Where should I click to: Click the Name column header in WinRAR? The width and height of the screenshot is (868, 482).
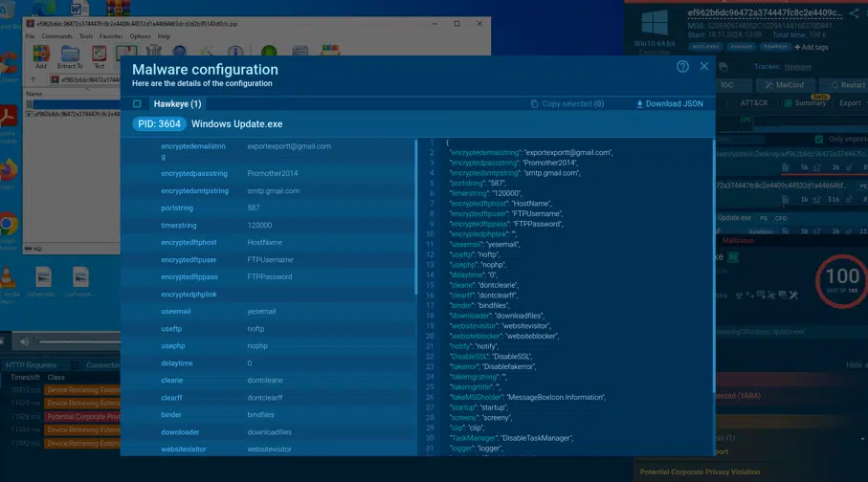coord(33,94)
